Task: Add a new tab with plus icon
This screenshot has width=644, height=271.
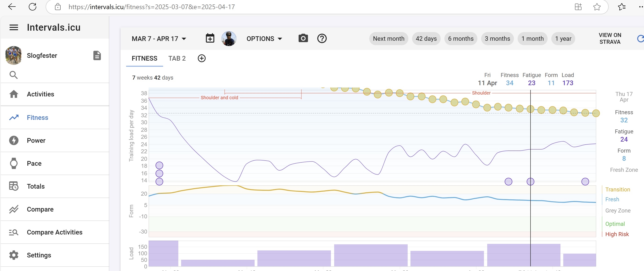Action: (201, 58)
